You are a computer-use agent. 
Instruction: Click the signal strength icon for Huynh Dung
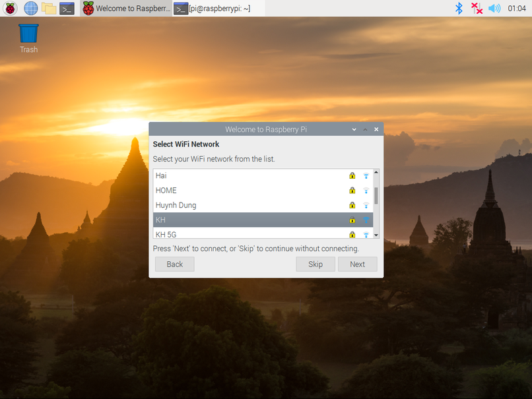pyautogui.click(x=366, y=205)
